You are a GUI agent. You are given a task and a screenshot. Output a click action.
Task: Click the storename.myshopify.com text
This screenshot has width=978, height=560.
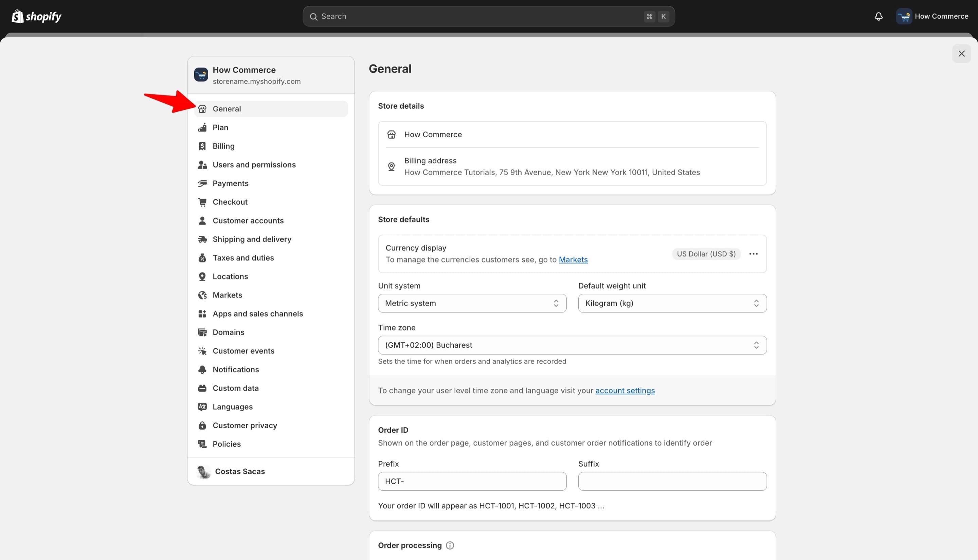(256, 82)
